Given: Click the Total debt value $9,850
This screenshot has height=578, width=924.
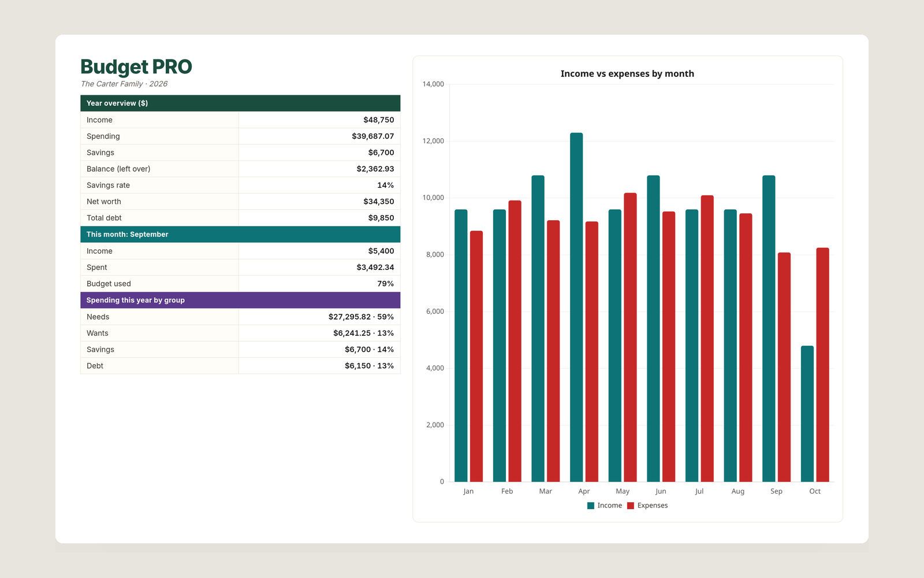Looking at the screenshot, I should (381, 218).
